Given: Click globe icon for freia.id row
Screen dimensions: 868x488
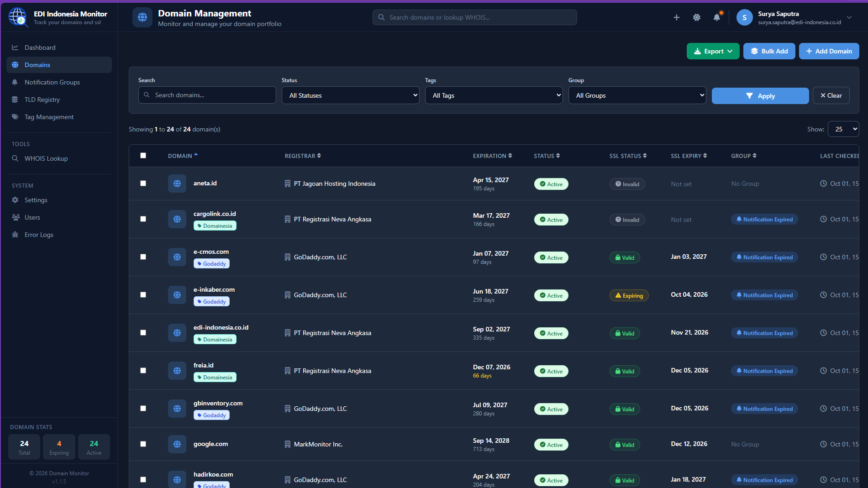Looking at the screenshot, I should (177, 371).
